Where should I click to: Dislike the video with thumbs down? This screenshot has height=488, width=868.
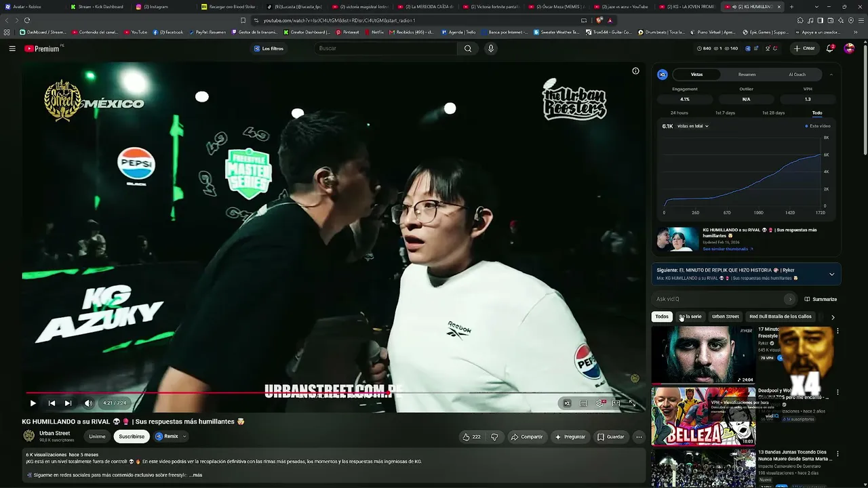[x=494, y=437]
